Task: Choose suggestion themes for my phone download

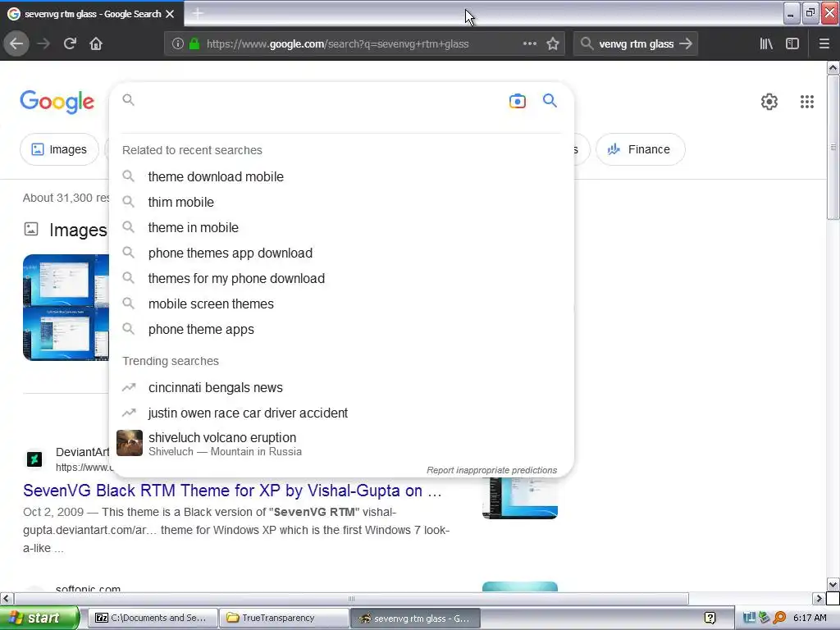Action: 236,279
